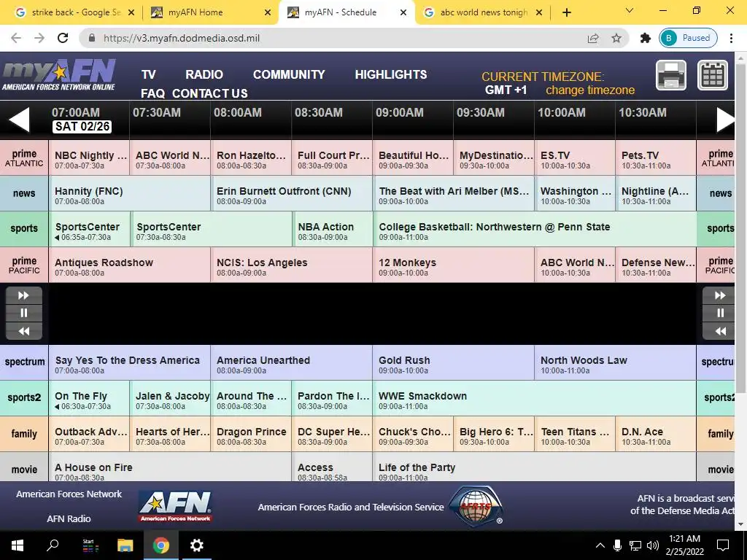Click the AFN footer logo
This screenshot has width=747, height=560.
click(x=176, y=507)
